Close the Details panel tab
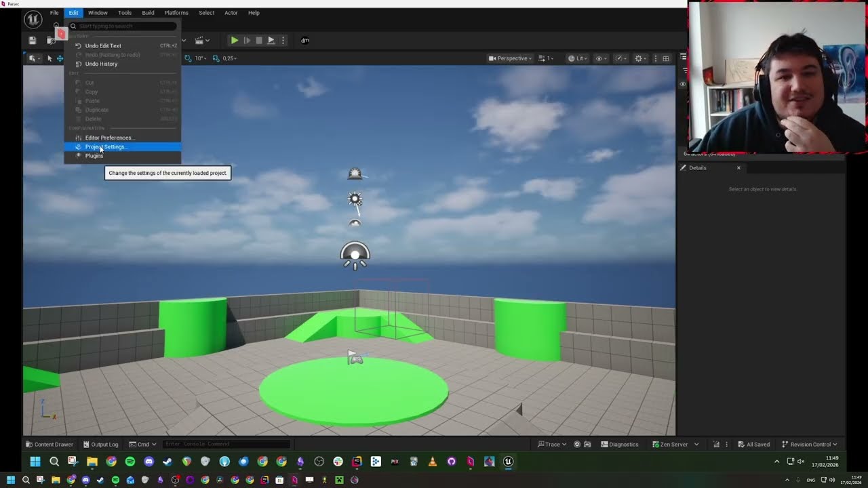Viewport: 868px width, 488px height. [x=738, y=168]
